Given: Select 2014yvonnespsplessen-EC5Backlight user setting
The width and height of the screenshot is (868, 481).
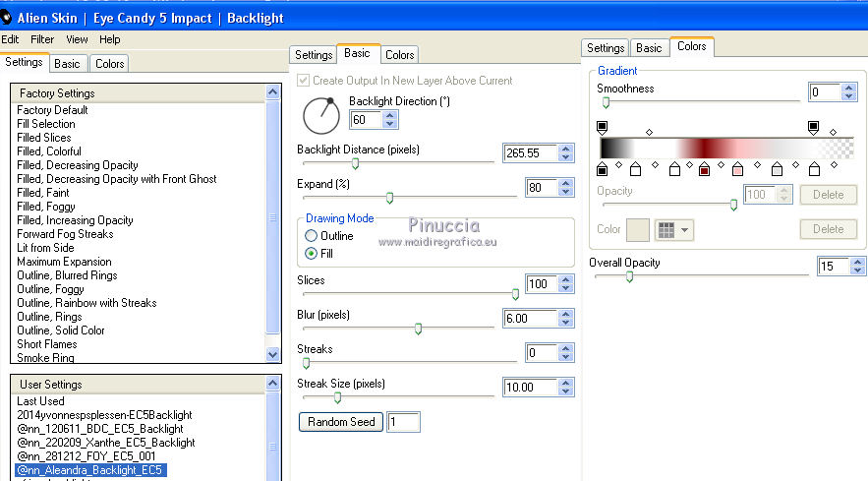Looking at the screenshot, I should (104, 415).
